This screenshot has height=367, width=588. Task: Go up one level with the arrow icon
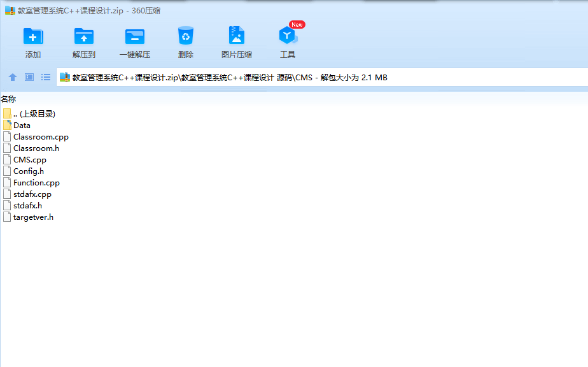coord(13,77)
